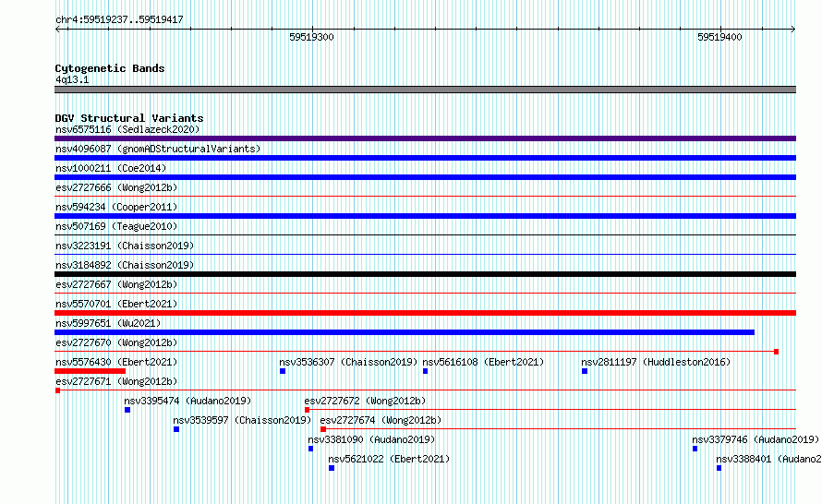Screen dimensions: 822x504
Task: Click the chr4:59519237..59519417 region label
Action: tap(119, 20)
